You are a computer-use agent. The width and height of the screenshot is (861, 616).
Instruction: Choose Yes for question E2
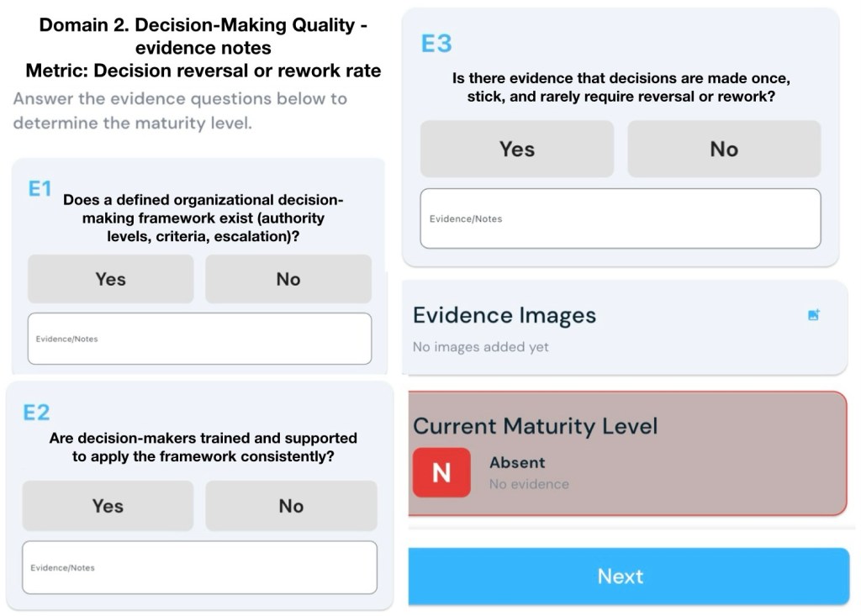coord(108,506)
